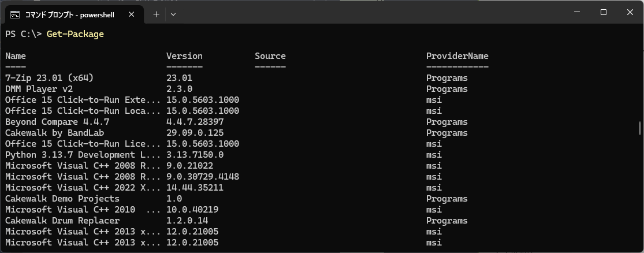Open a new tab with plus button
This screenshot has width=644, height=253.
click(x=156, y=14)
